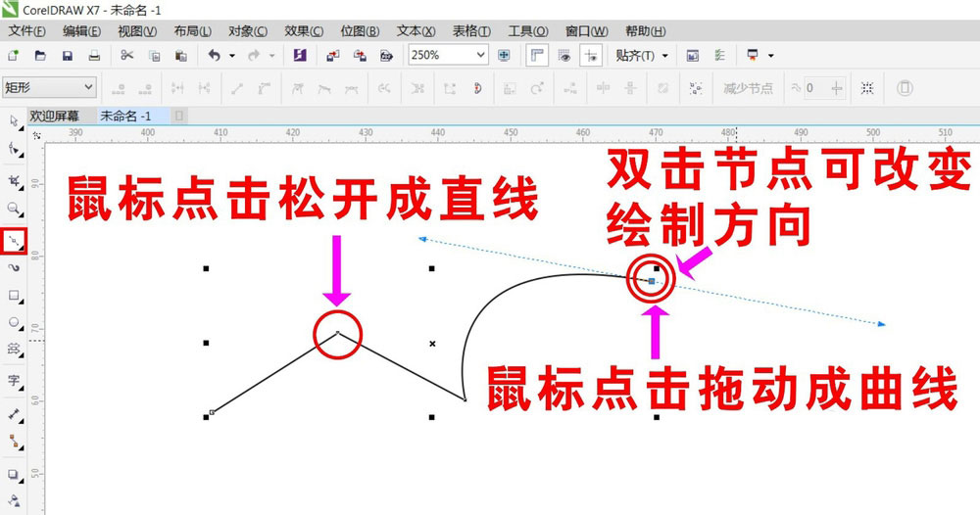Select the curve drawing tool in the toolbox
The height and width of the screenshot is (515, 980).
(x=13, y=241)
